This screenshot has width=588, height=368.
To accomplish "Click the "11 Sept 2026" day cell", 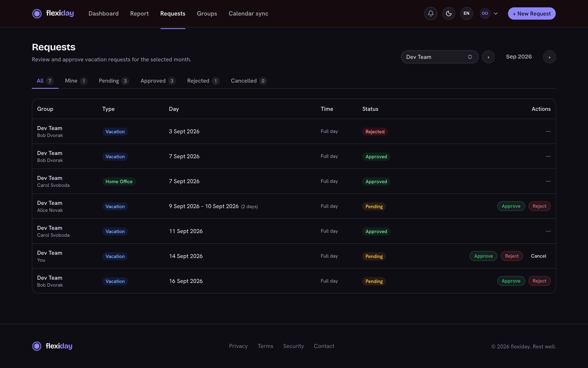I will (186, 231).
